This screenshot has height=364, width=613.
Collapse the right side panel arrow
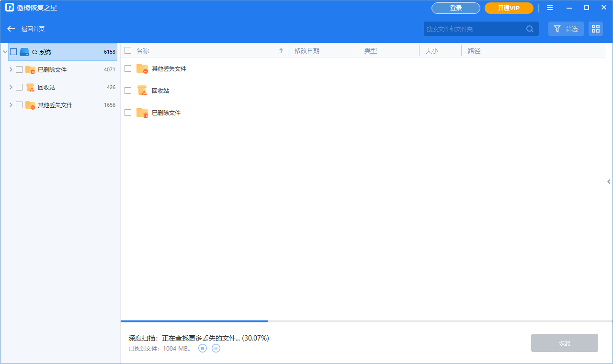609,182
